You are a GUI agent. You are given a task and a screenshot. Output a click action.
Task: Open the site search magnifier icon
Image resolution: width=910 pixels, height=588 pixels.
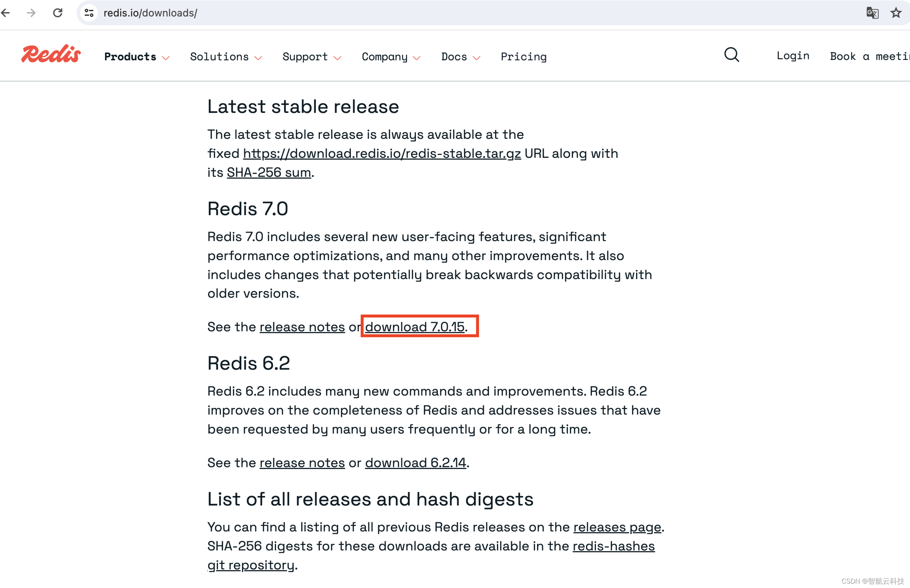click(731, 55)
